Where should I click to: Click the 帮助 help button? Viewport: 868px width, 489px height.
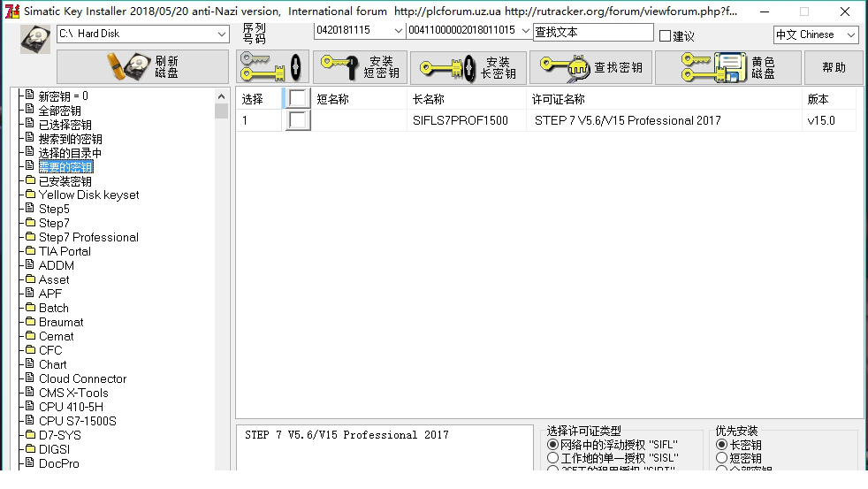click(x=834, y=67)
